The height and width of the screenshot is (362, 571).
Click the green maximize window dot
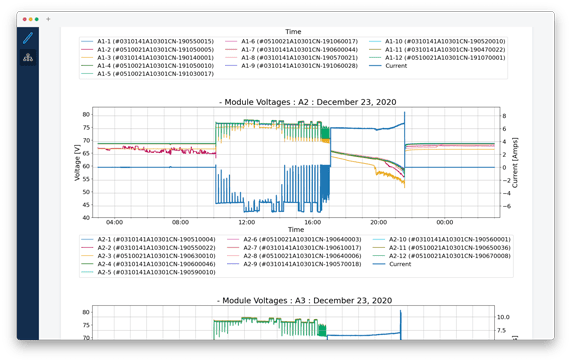tap(36, 19)
